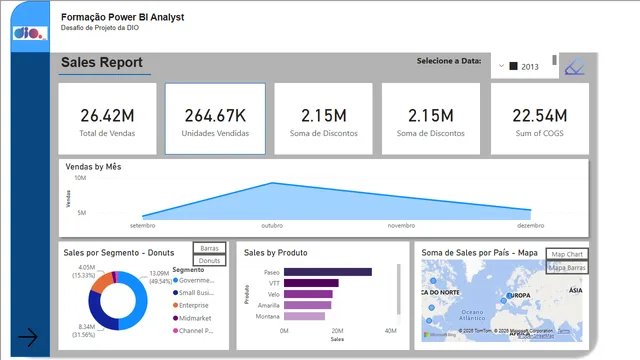
Task: Click the setembro axis label
Action: tap(142, 225)
